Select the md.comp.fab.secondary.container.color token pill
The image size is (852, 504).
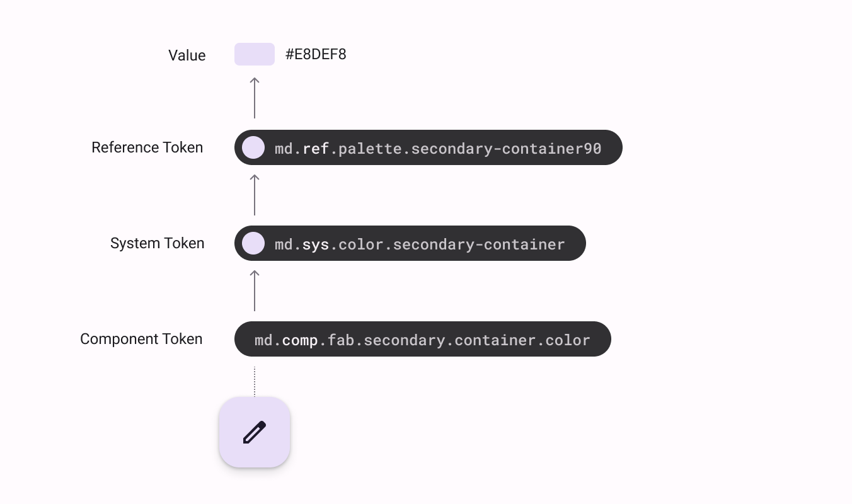[423, 339]
